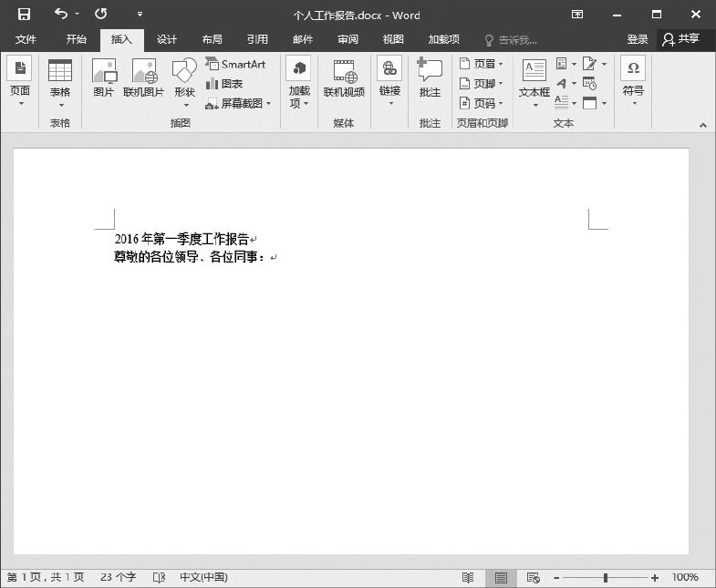Click the Save icon in quick access toolbar
Screen dimensions: 716x588
[x=24, y=15]
